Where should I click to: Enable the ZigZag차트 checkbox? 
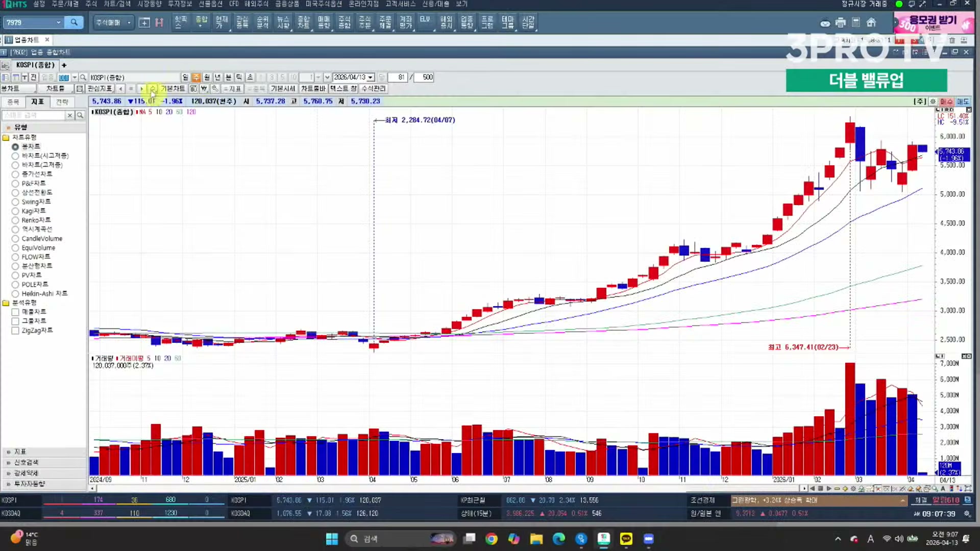tap(15, 331)
